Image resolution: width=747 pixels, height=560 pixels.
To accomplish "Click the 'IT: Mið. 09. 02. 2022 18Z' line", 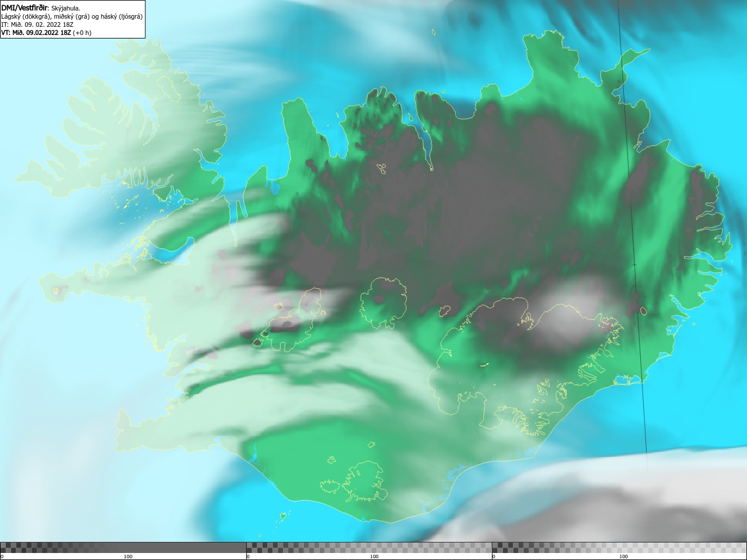I will coord(37,24).
